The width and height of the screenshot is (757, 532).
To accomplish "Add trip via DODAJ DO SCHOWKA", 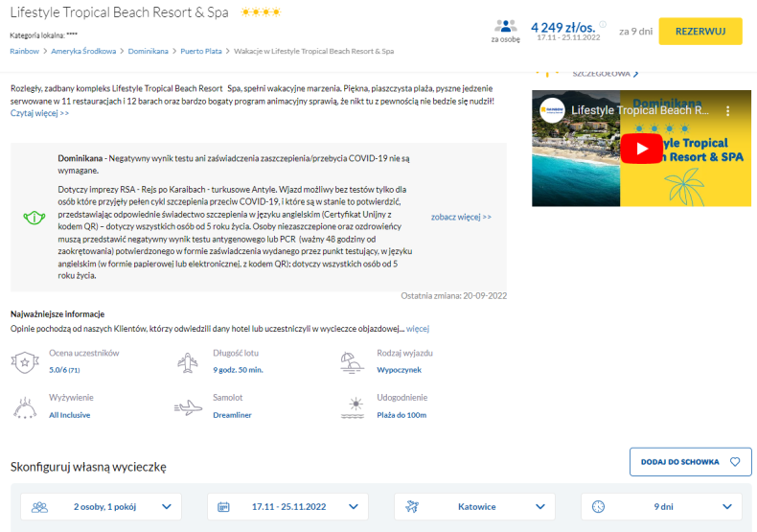I will click(x=690, y=462).
